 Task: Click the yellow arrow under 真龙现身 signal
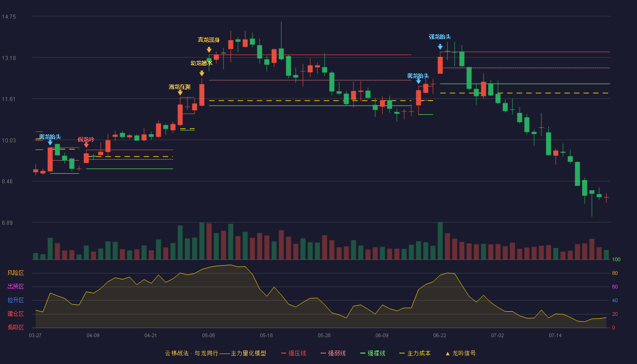[x=209, y=50]
